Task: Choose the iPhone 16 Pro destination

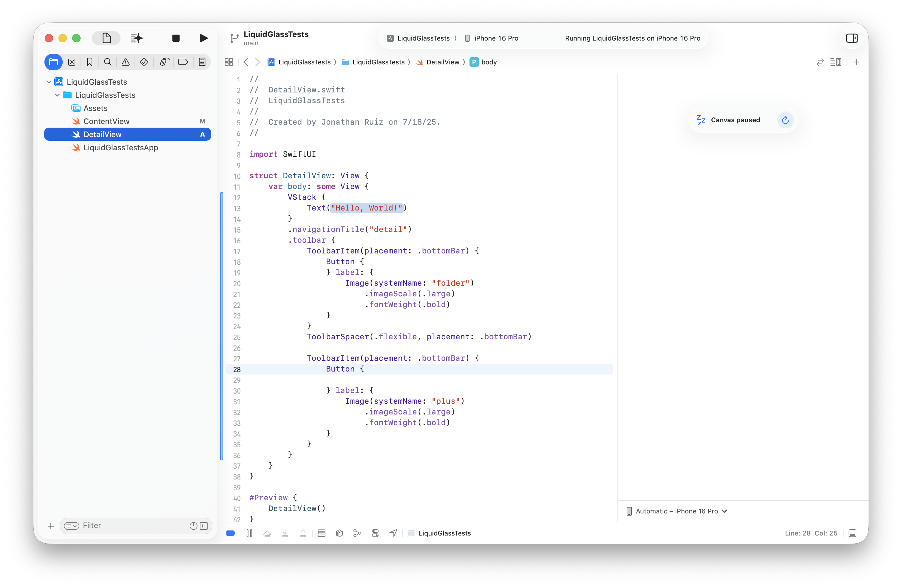Action: [491, 38]
